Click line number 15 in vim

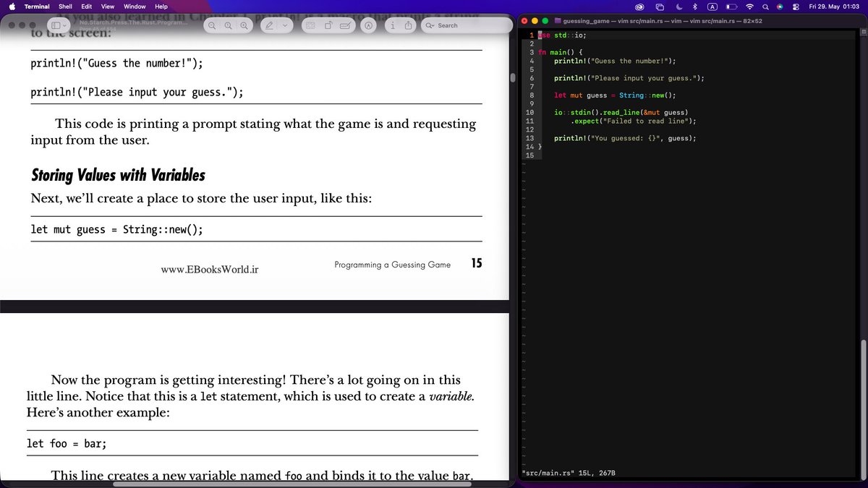[x=529, y=155]
